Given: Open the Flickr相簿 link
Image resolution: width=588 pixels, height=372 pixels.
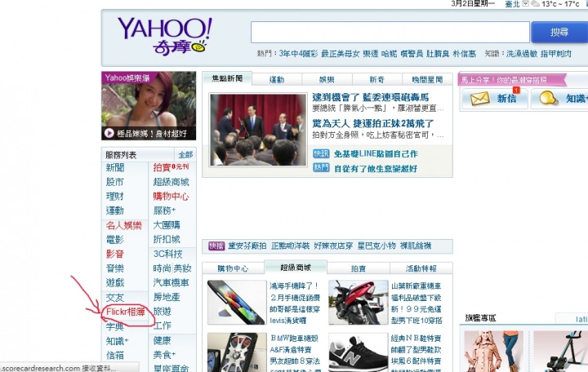Looking at the screenshot, I should pyautogui.click(x=126, y=312).
